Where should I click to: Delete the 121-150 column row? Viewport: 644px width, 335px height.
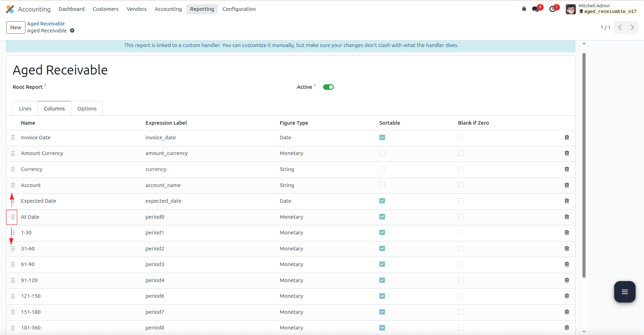point(567,296)
